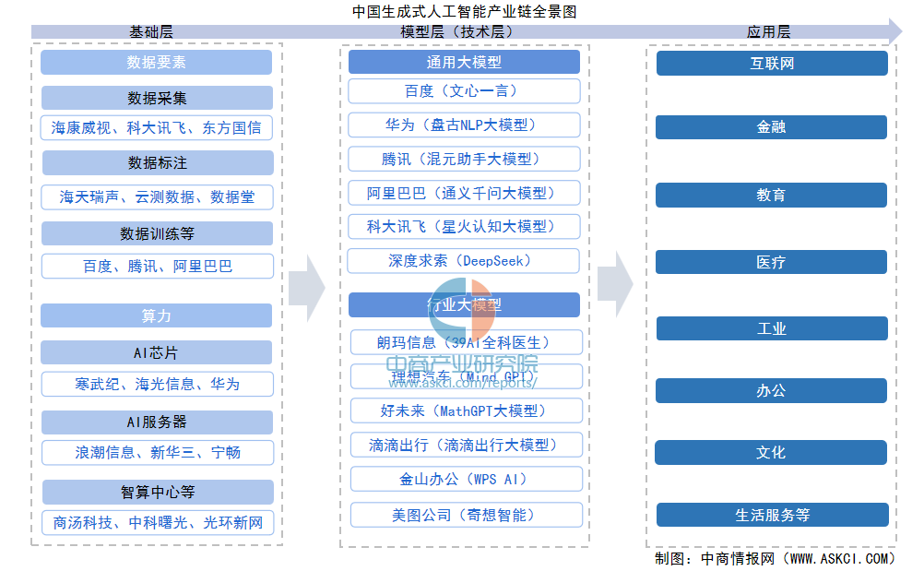Select the 数据要素 header
The width and height of the screenshot is (924, 571).
click(157, 63)
